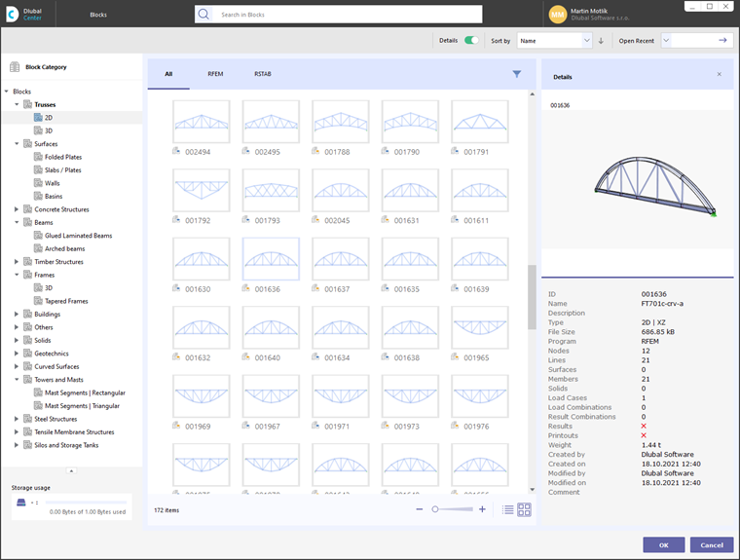740x560 pixels.
Task: Click the Storage usage drive icon
Action: [x=21, y=503]
